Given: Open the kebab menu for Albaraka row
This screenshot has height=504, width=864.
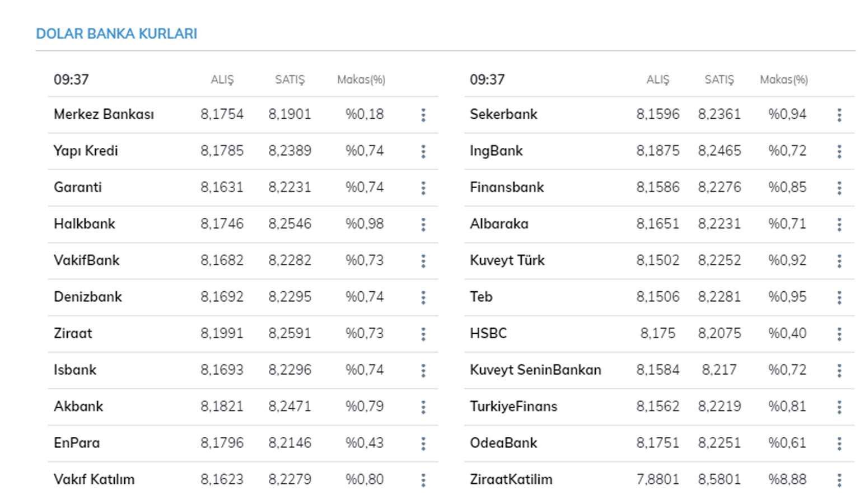Looking at the screenshot, I should (x=839, y=225).
